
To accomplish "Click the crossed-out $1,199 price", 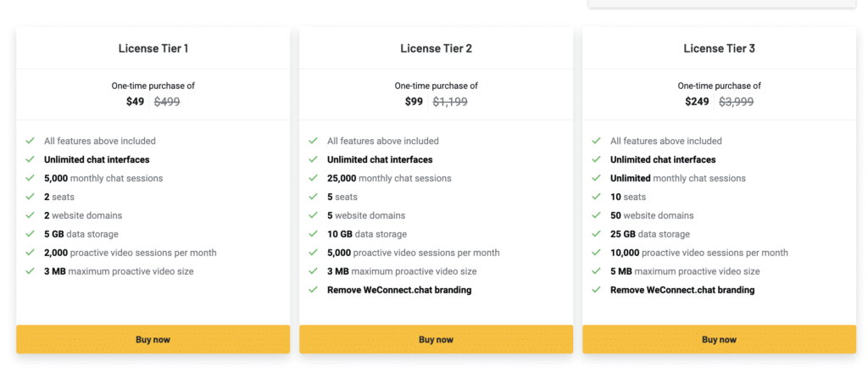I will [450, 102].
